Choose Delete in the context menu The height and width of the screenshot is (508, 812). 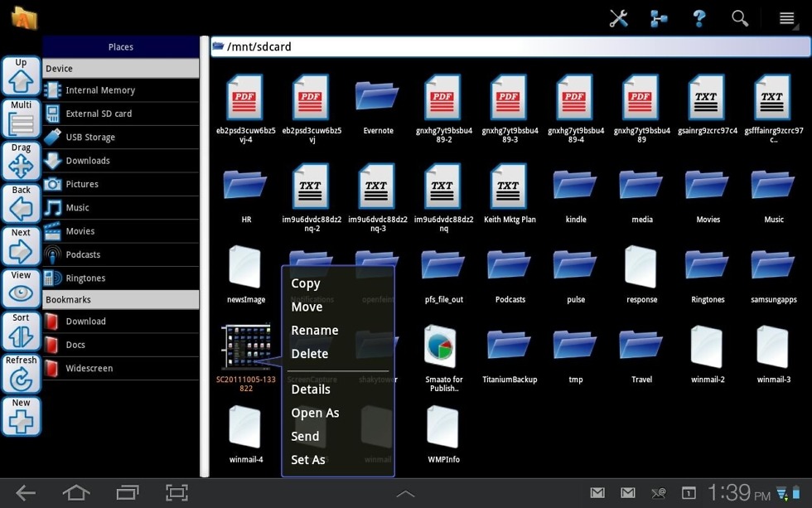coord(310,354)
